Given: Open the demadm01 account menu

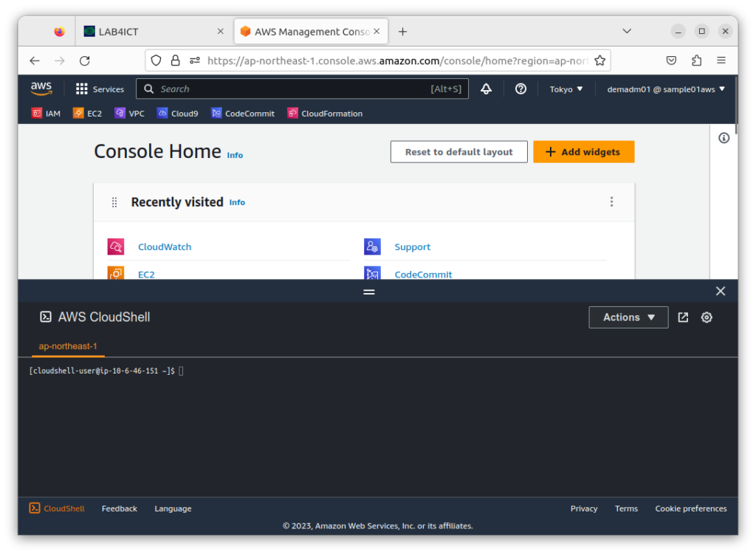Looking at the screenshot, I should (x=664, y=89).
